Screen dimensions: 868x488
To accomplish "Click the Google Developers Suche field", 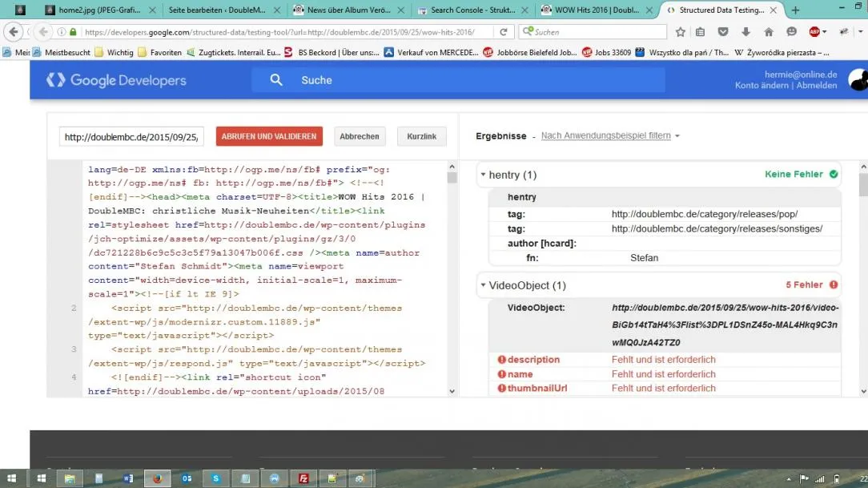I will (x=458, y=80).
